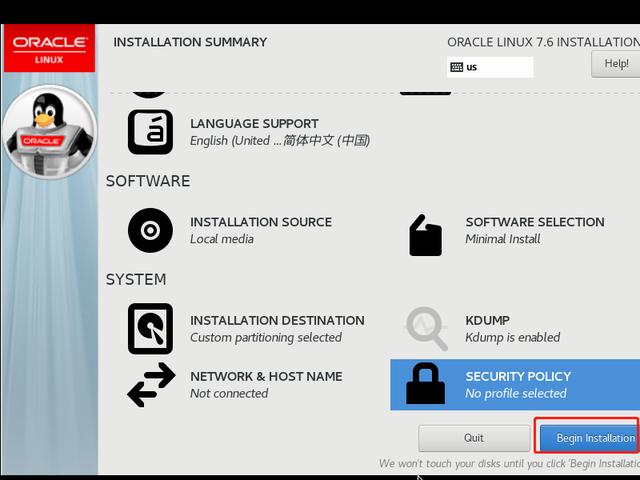Click 'Custom partitioning selected' status text
The width and height of the screenshot is (640, 480).
pyautogui.click(x=266, y=338)
